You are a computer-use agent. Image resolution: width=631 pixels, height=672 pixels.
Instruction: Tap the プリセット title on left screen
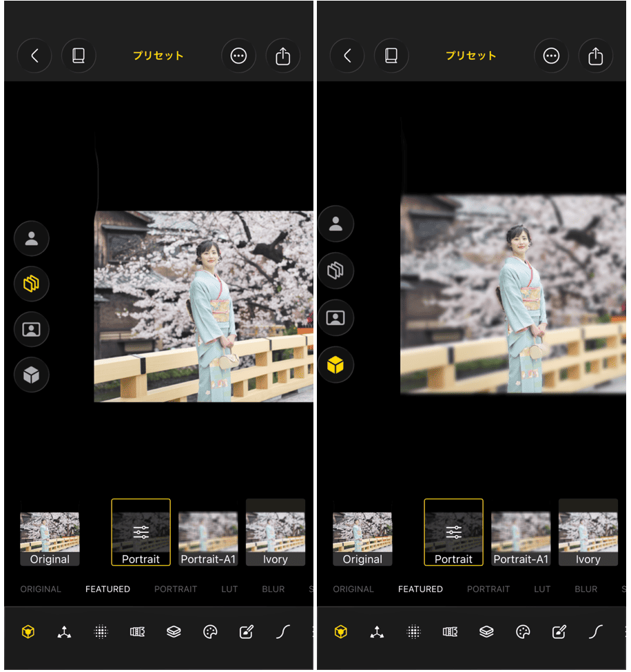(x=158, y=56)
